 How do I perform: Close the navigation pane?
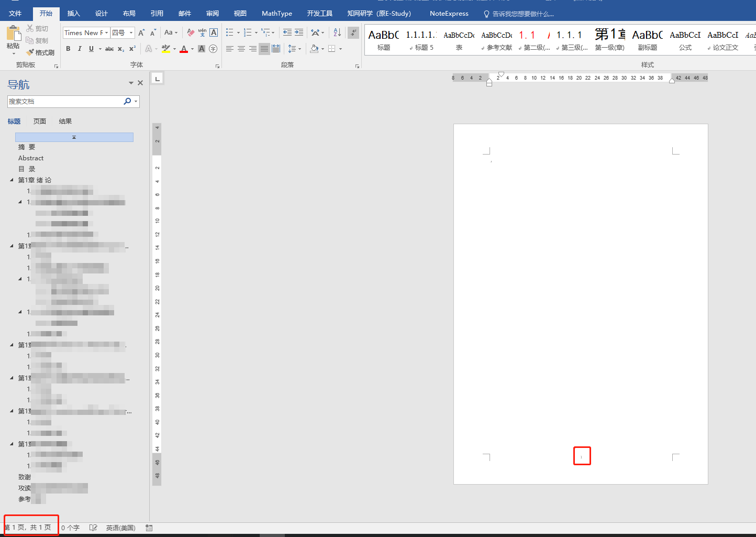140,83
